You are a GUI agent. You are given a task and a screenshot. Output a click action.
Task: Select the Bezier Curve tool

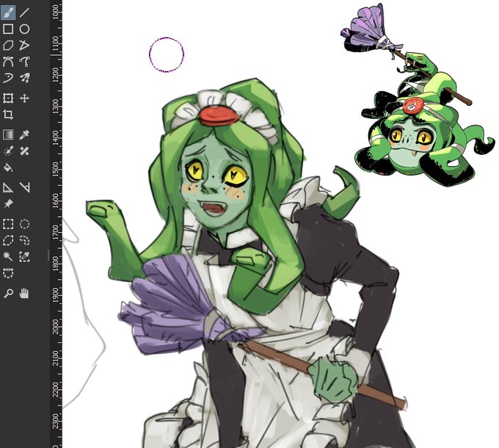click(8, 62)
